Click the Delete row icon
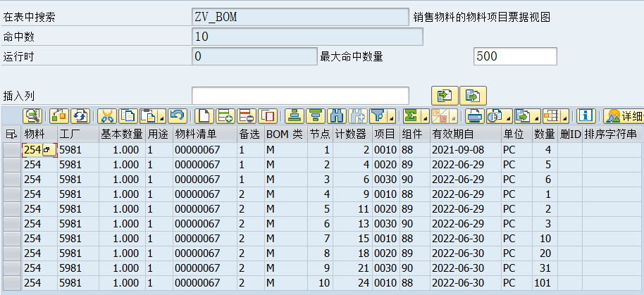 click(247, 116)
